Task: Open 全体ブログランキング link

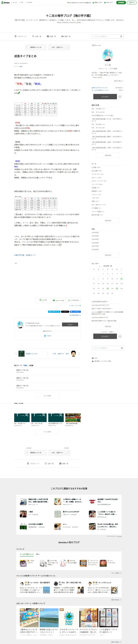Action: click(100, 88)
